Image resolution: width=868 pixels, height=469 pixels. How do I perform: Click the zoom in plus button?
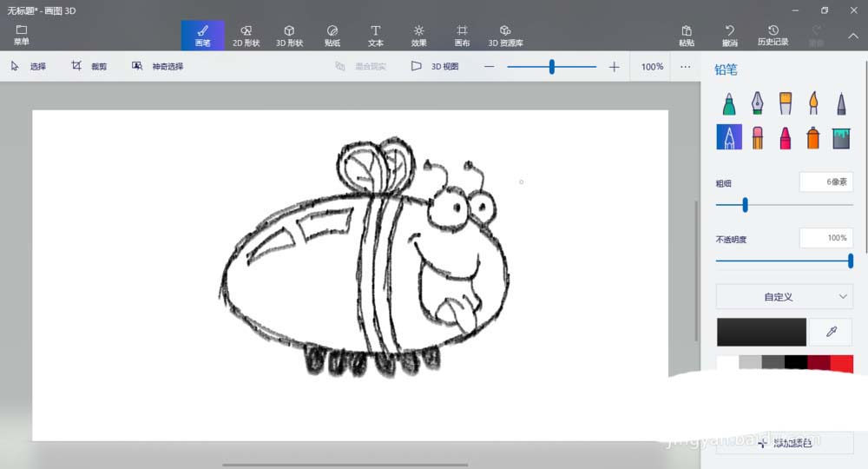point(614,67)
